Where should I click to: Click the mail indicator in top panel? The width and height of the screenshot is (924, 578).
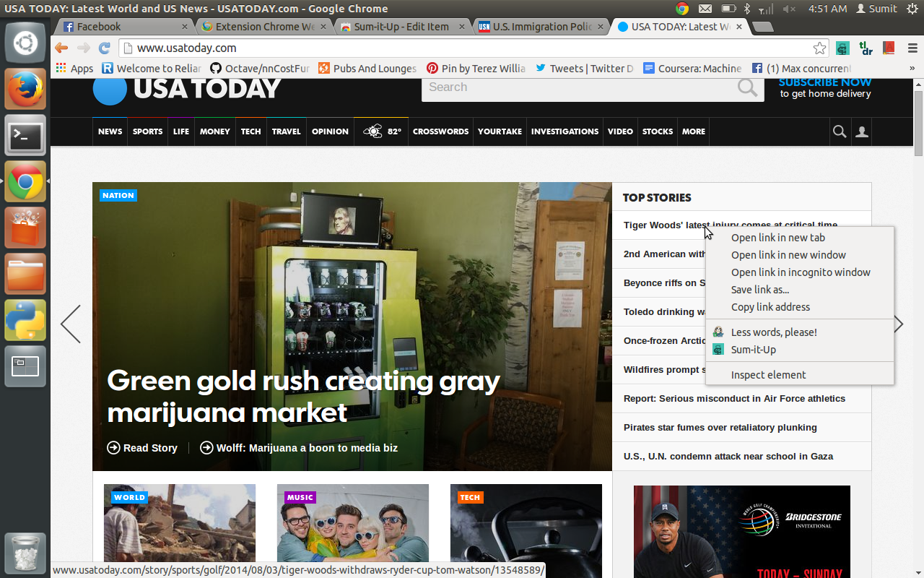(705, 9)
